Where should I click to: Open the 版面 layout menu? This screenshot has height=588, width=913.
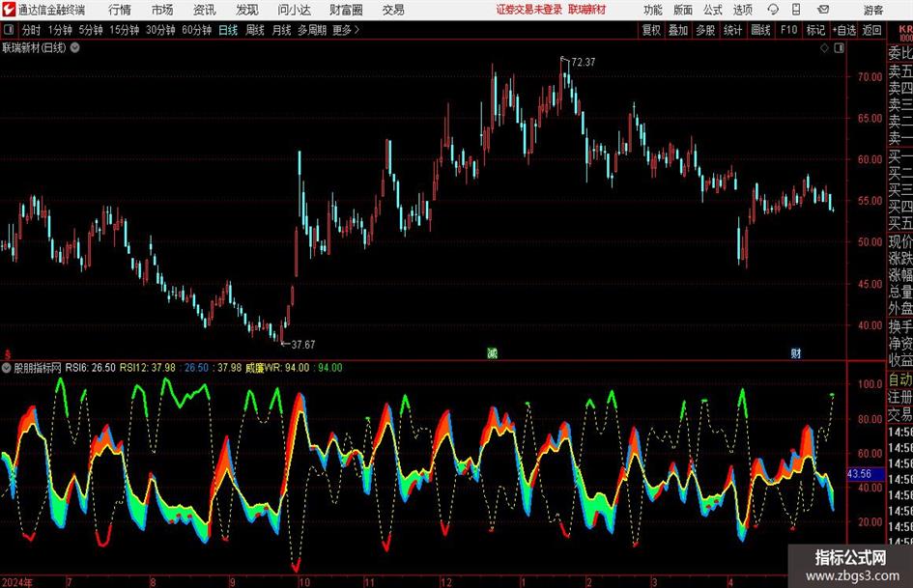[682, 10]
